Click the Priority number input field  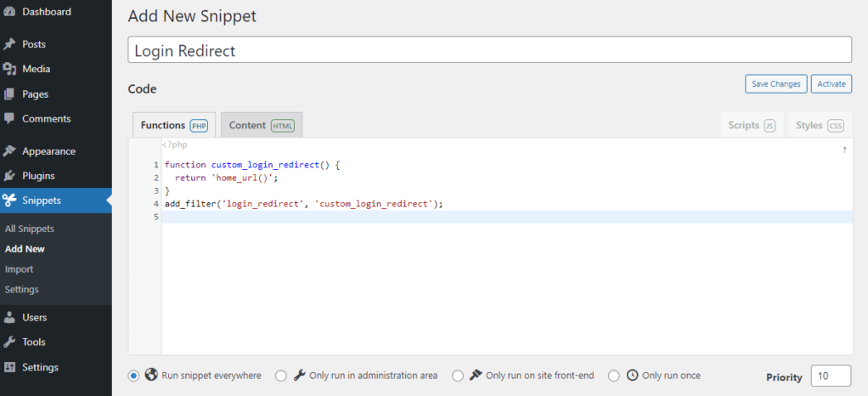pos(830,376)
